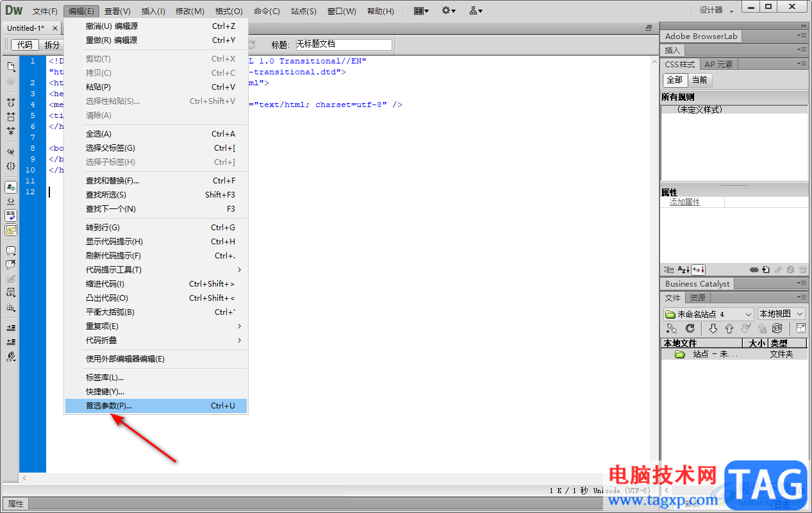Click the 添加属性 link
812x513 pixels.
(684, 202)
